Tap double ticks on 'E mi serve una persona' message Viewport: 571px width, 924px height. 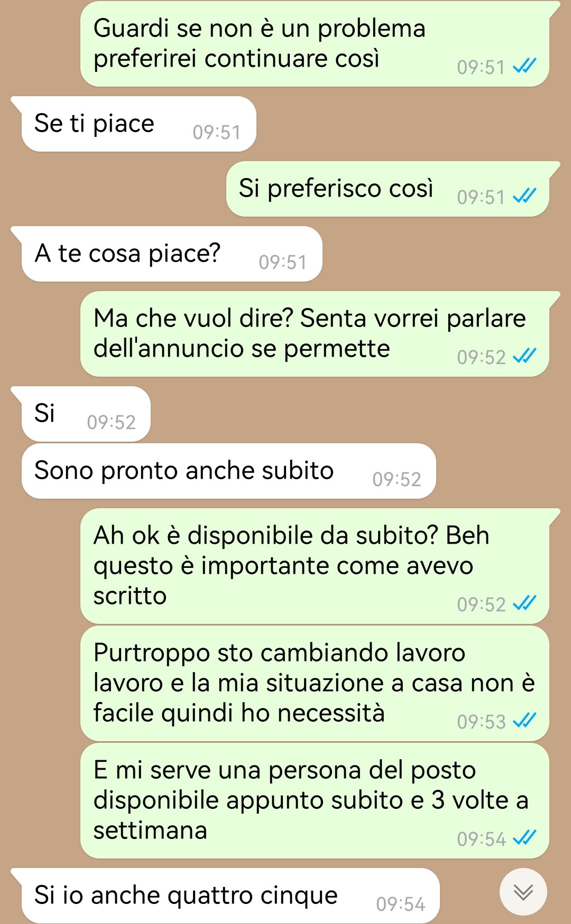point(524,838)
